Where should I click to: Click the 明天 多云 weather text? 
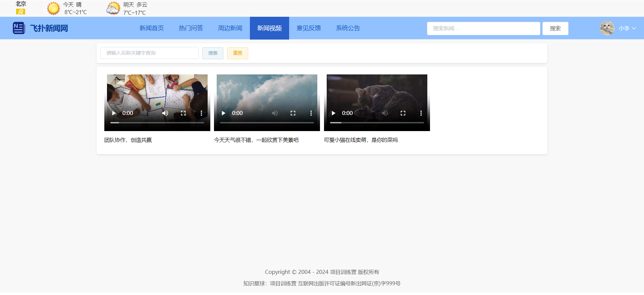(x=135, y=5)
